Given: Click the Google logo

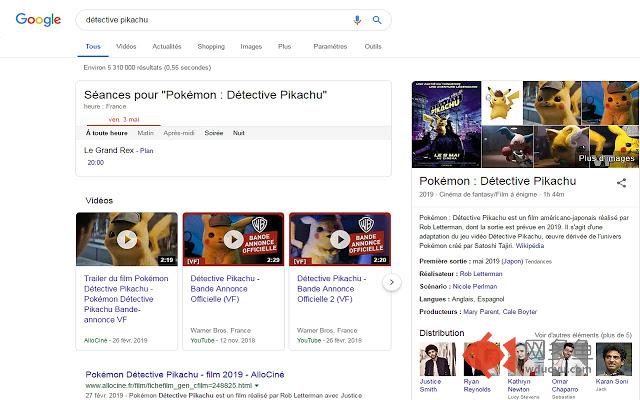Looking at the screenshot, I should click(38, 20).
